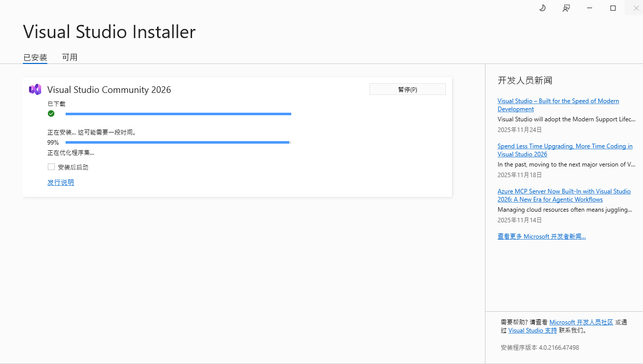Minimize the installer window
The image size is (643, 364).
(590, 8)
